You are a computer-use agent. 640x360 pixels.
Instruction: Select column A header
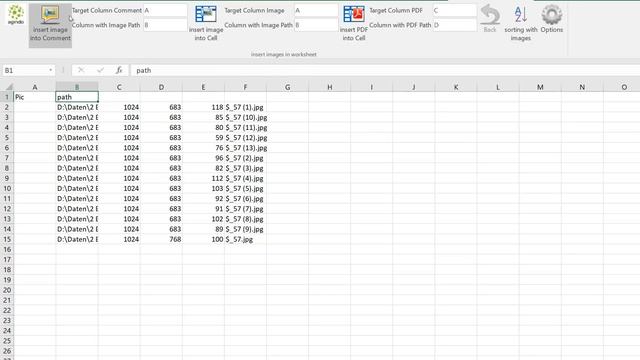pos(35,87)
